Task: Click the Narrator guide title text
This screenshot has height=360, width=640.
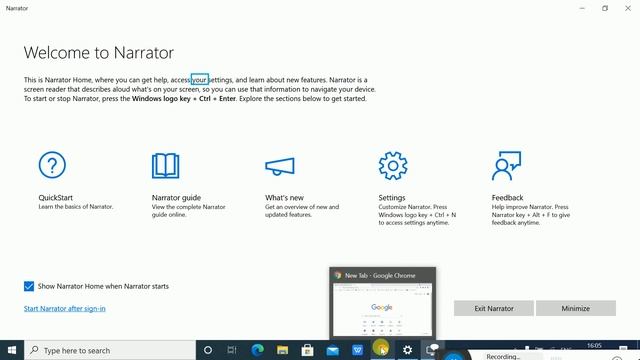Action: pos(176,198)
